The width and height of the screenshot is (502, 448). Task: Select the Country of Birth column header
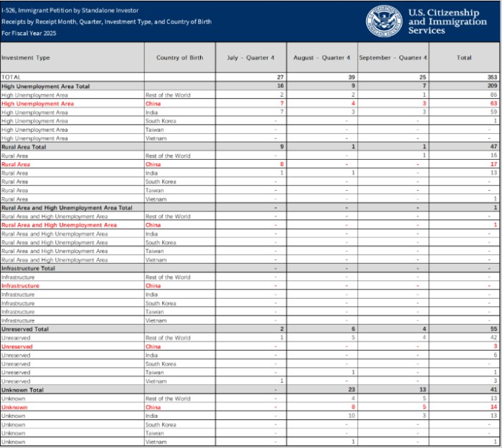[179, 57]
